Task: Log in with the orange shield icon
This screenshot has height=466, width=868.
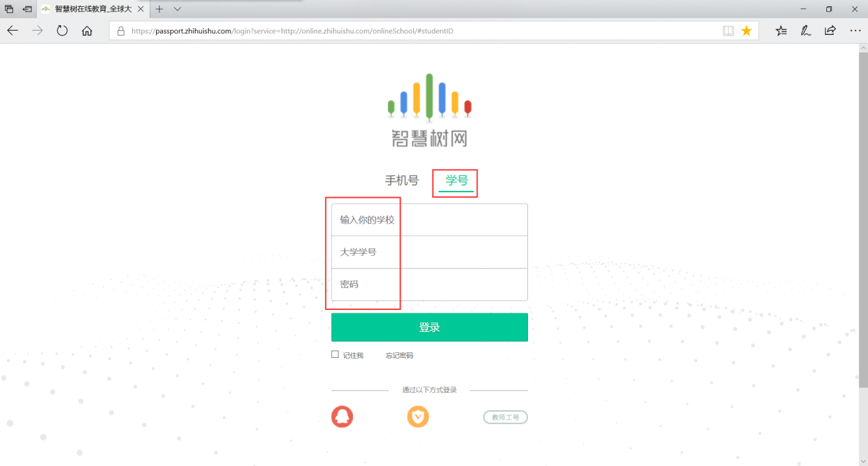Action: [x=418, y=417]
